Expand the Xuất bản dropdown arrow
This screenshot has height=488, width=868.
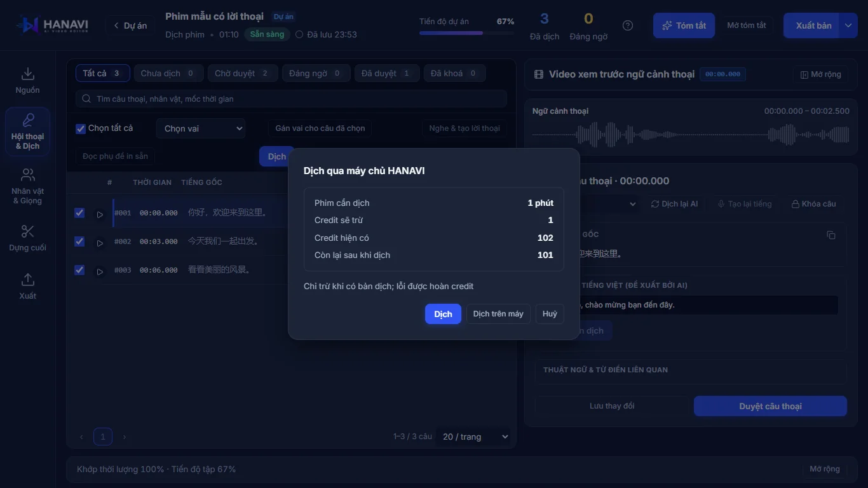(x=848, y=25)
